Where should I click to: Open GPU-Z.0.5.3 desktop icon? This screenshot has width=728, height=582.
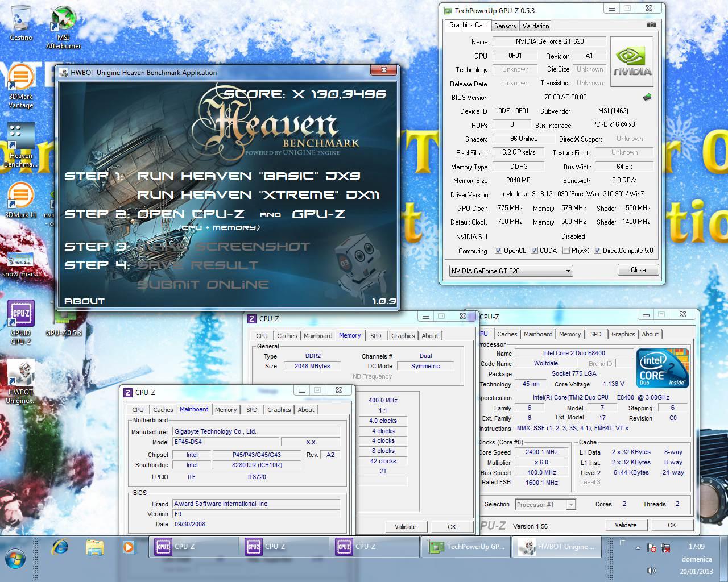64,324
